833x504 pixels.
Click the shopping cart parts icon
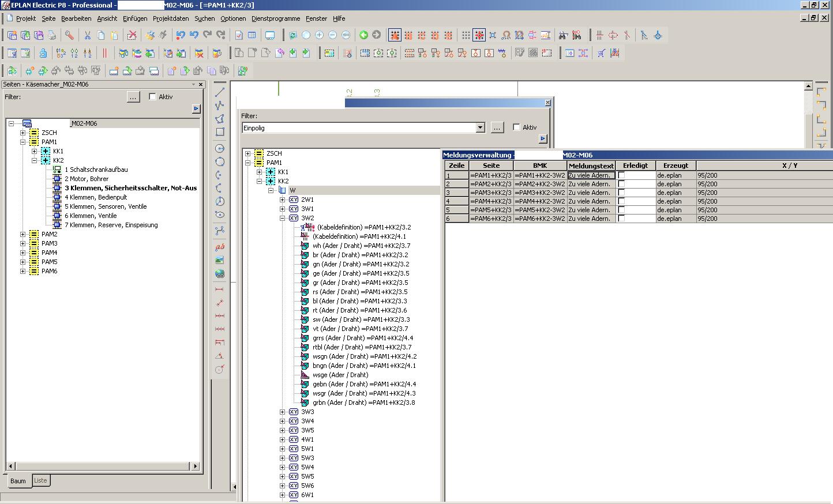(x=602, y=53)
